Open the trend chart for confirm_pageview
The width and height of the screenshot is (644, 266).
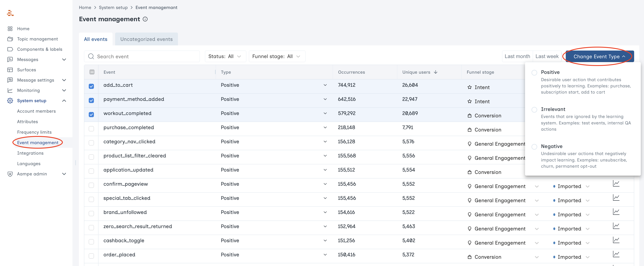[616, 184]
